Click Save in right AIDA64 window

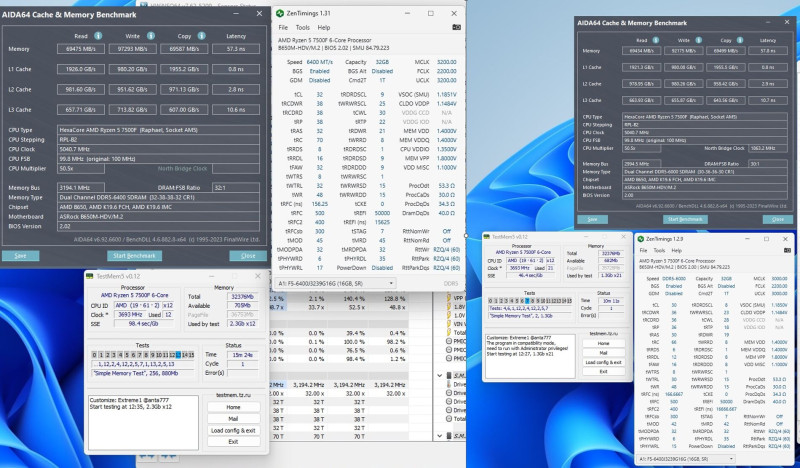point(592,219)
